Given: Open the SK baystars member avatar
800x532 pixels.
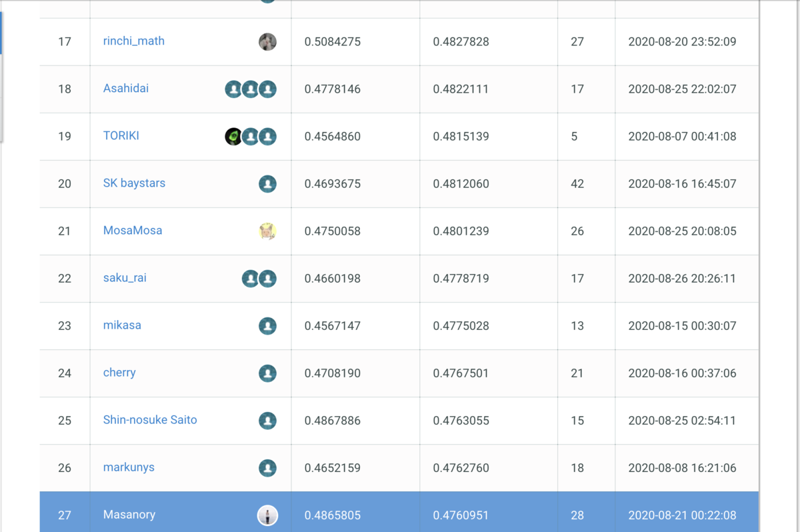Looking at the screenshot, I should [267, 184].
